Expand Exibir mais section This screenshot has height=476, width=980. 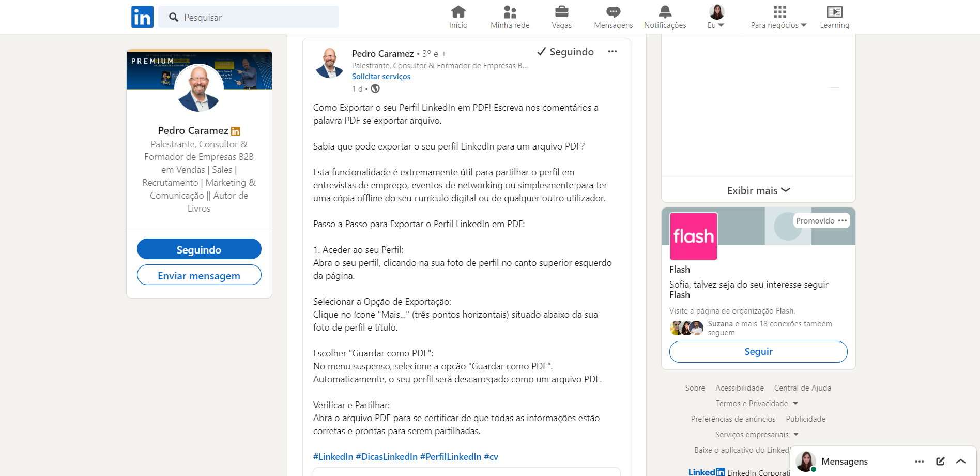point(758,190)
